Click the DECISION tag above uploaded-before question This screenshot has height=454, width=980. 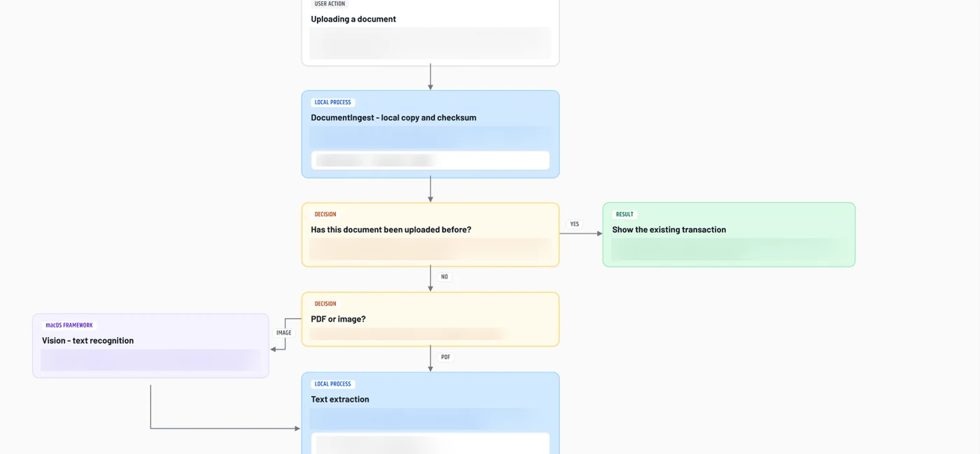[x=325, y=214]
